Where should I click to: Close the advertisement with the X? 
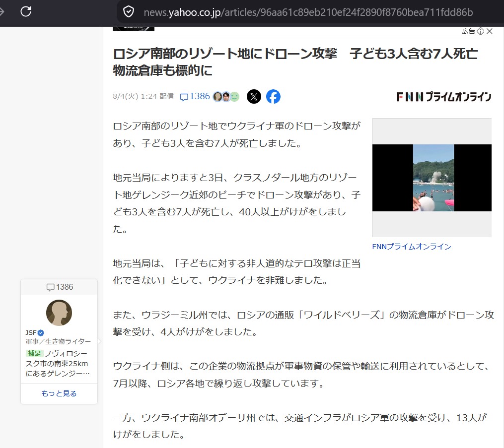click(x=490, y=31)
